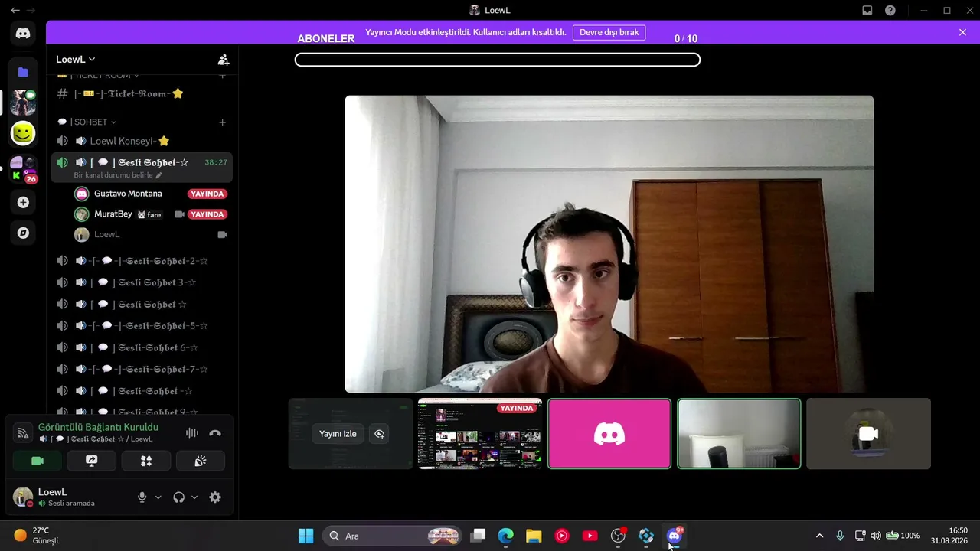Join the Sesli-Sohbet-7 voice channel
The height and width of the screenshot is (551, 980).
142,369
